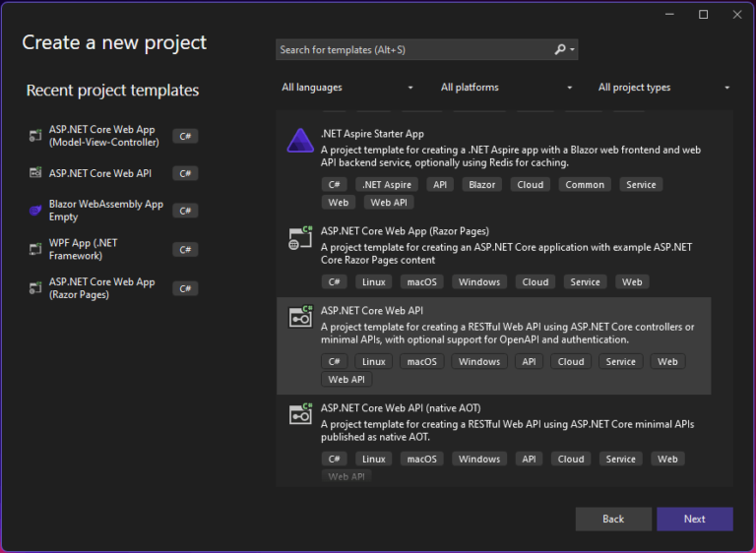Click the recent ASP.NET Core Web App (Model-View-Controller) icon
This screenshot has height=553, width=756.
35,136
